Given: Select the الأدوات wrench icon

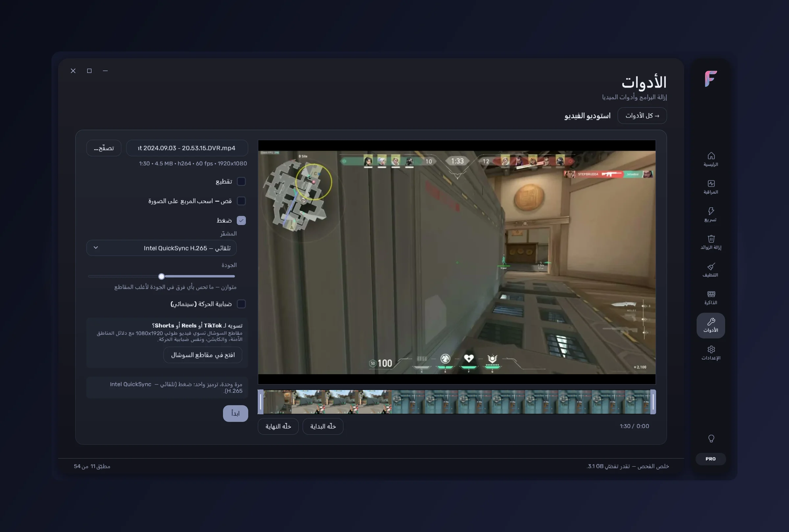Looking at the screenshot, I should pyautogui.click(x=711, y=322).
